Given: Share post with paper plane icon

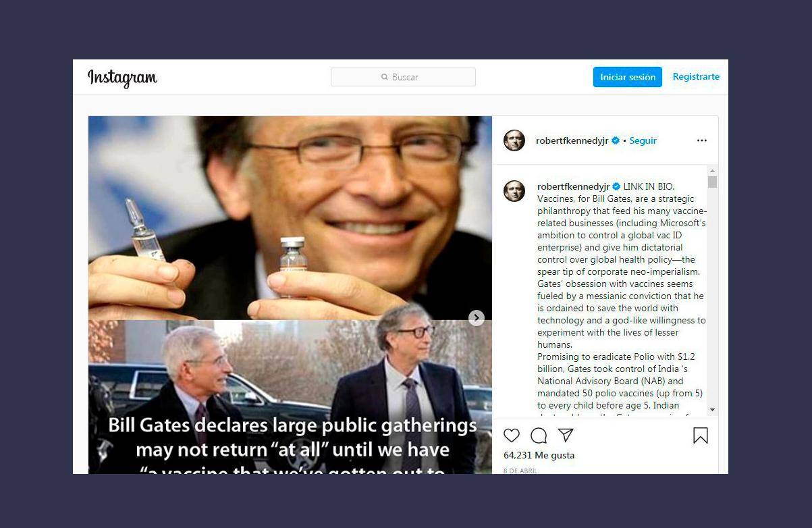Looking at the screenshot, I should (566, 435).
